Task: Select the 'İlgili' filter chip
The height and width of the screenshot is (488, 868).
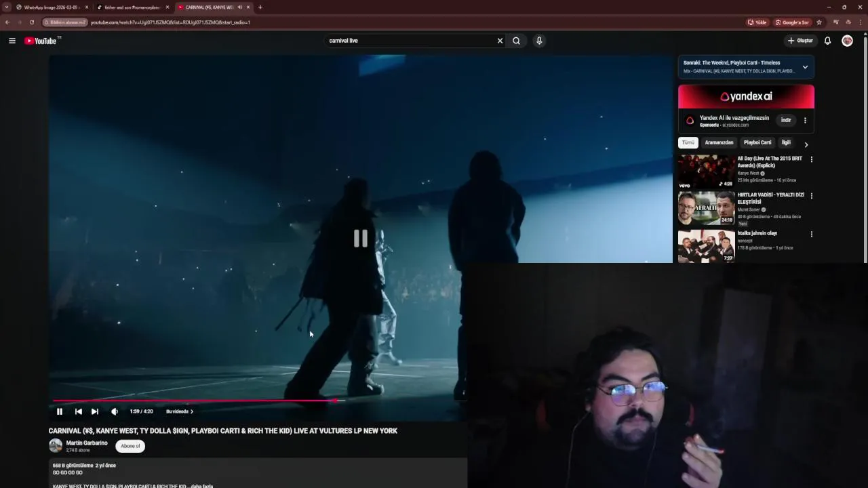Action: [x=786, y=143]
